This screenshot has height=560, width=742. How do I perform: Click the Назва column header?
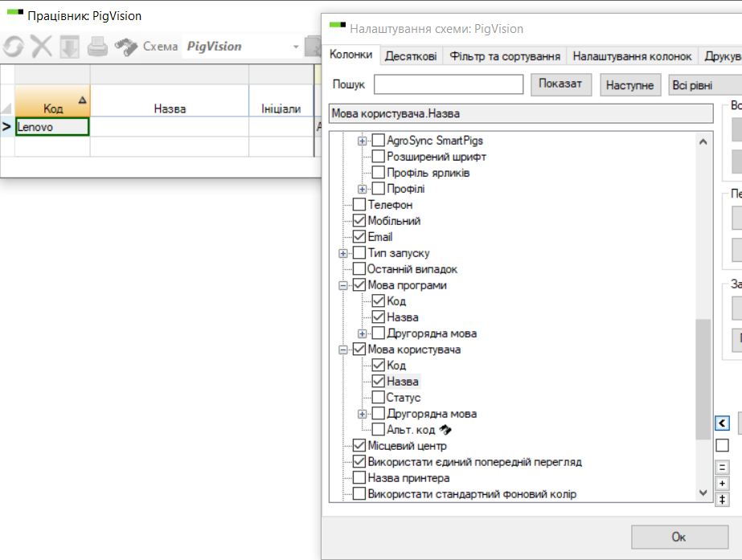click(170, 100)
